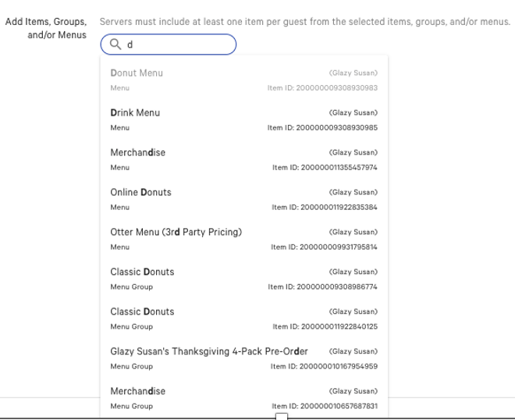Choose Classic Donuts with ID ending 986774
This screenshot has height=420, width=515.
click(x=142, y=272)
